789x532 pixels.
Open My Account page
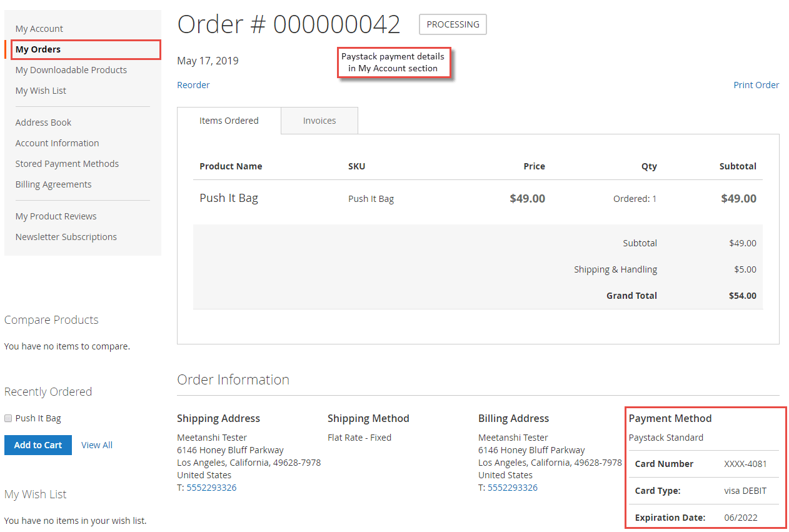coord(39,28)
